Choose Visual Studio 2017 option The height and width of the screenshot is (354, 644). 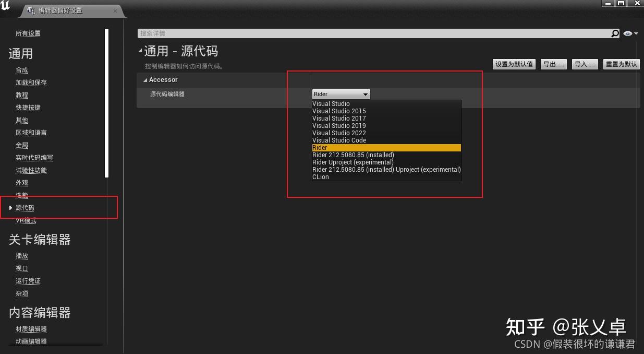[386, 118]
